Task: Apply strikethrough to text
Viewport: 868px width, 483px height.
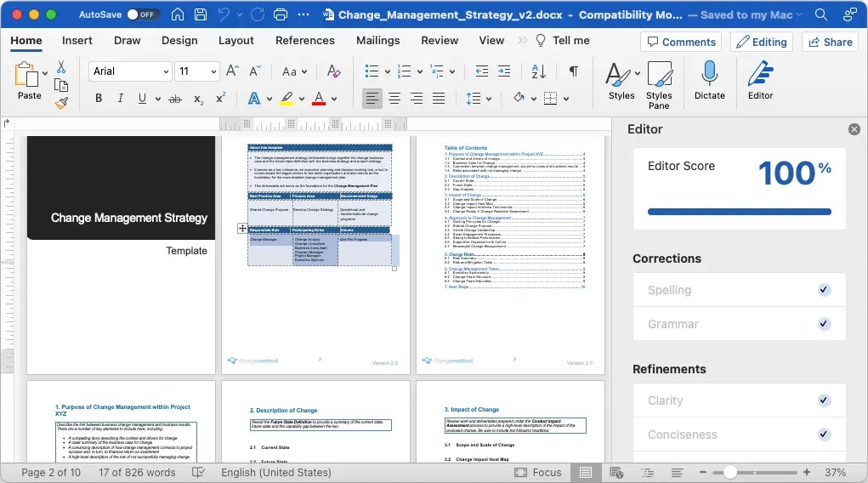Action: (175, 99)
